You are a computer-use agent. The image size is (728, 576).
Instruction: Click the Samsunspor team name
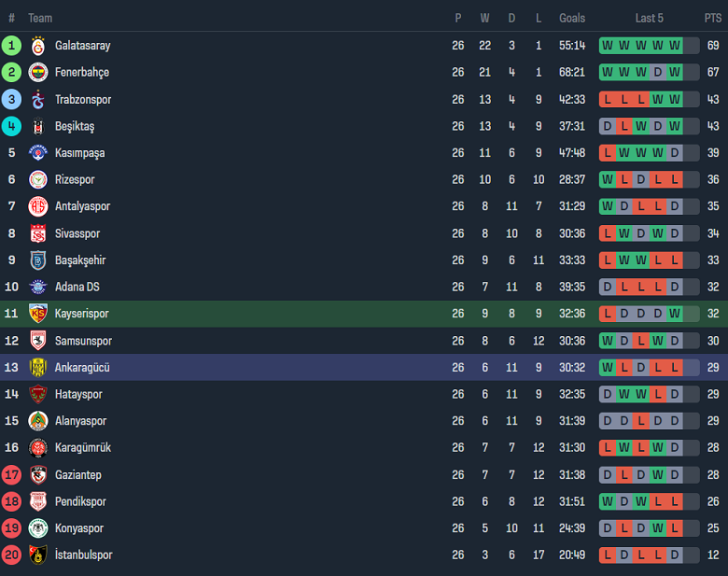(x=83, y=341)
